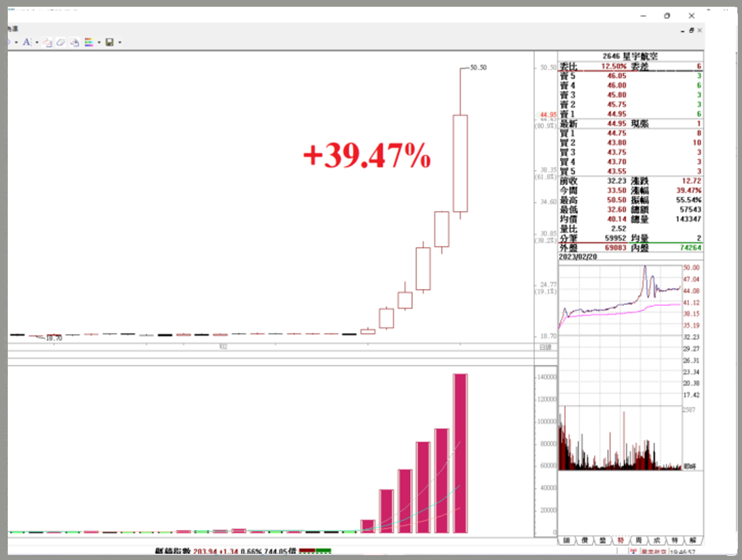Click the tallest volume bar
The height and width of the screenshot is (560, 742).
point(460,453)
